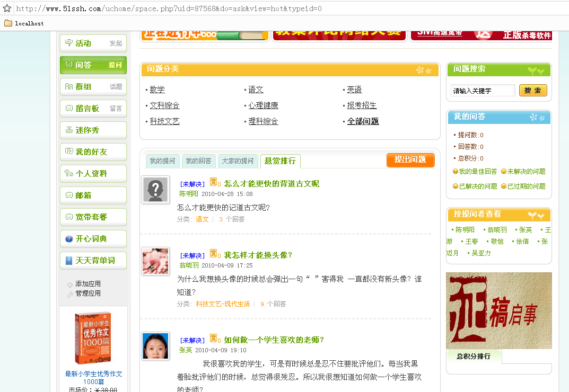Click 科技文艺-现代生活 category link under question
This screenshot has width=569, height=392.
[x=223, y=304]
